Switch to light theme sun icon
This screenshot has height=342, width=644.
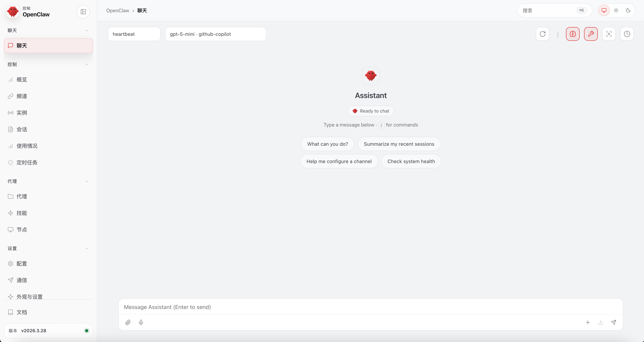(x=616, y=11)
